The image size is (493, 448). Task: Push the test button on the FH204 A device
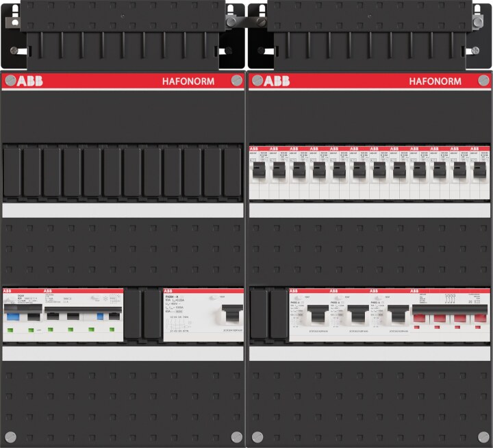214,297
